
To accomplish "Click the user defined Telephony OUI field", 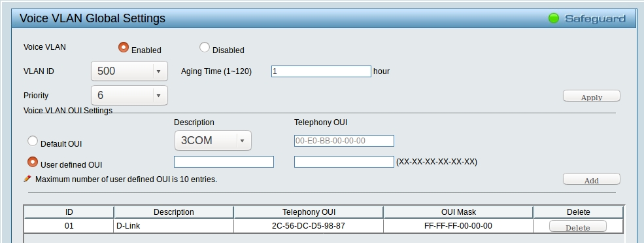I will point(344,162).
